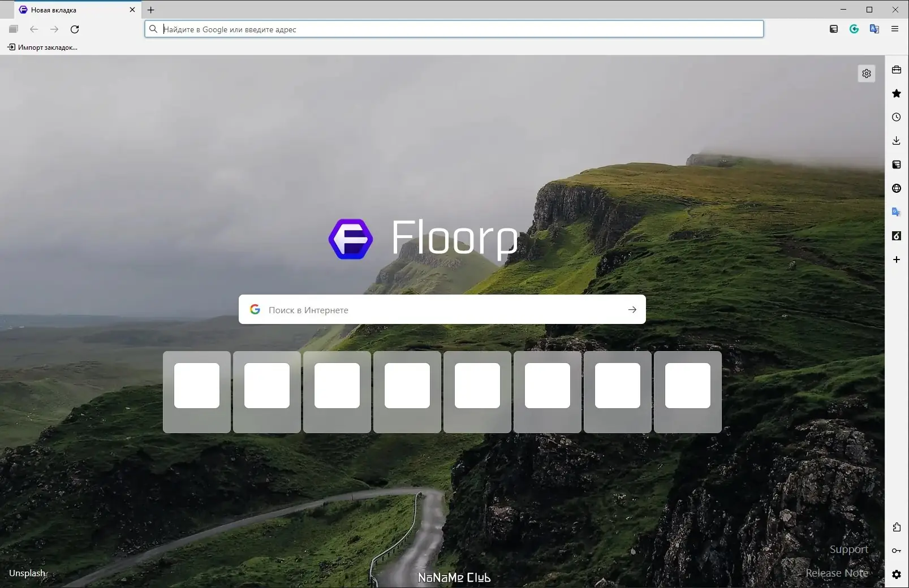Open the Unsplash credit link

tap(27, 573)
